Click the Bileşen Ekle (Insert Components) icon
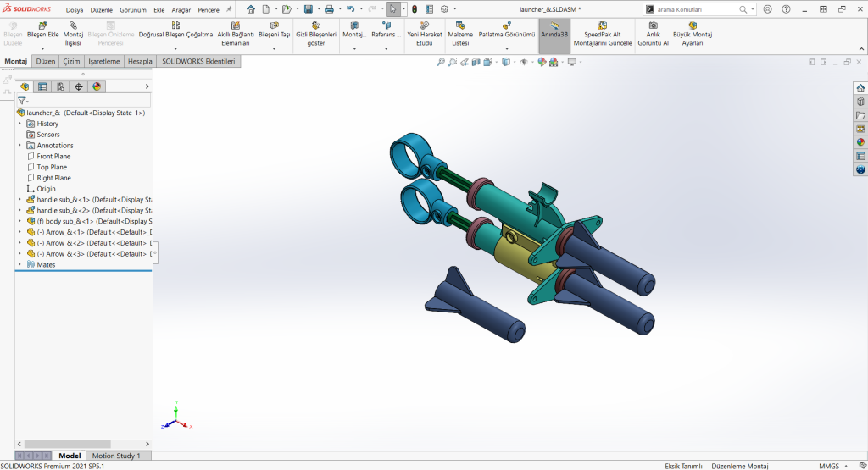 (x=42, y=25)
